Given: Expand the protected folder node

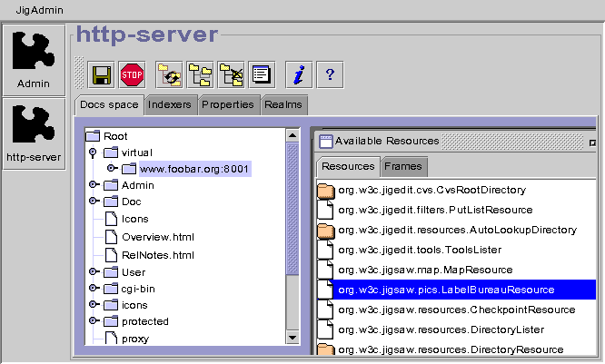Looking at the screenshot, I should [x=93, y=321].
